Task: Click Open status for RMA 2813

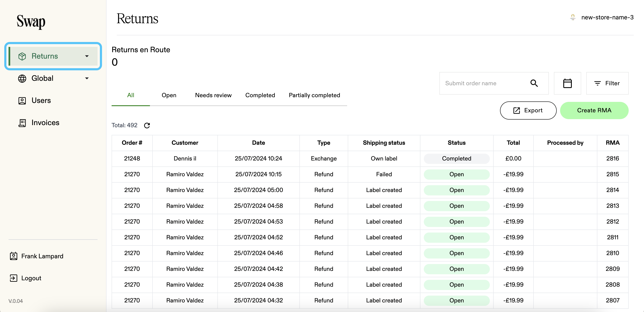Action: click(x=457, y=206)
